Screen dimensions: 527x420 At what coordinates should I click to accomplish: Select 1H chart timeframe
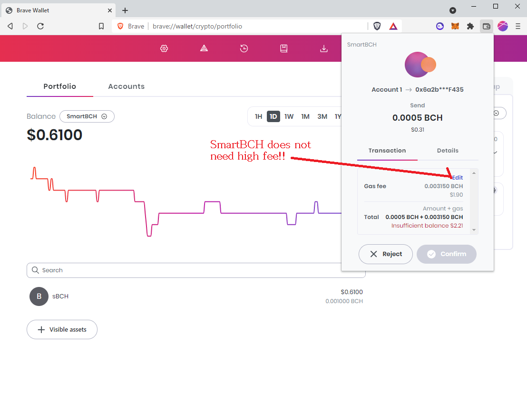coord(258,116)
